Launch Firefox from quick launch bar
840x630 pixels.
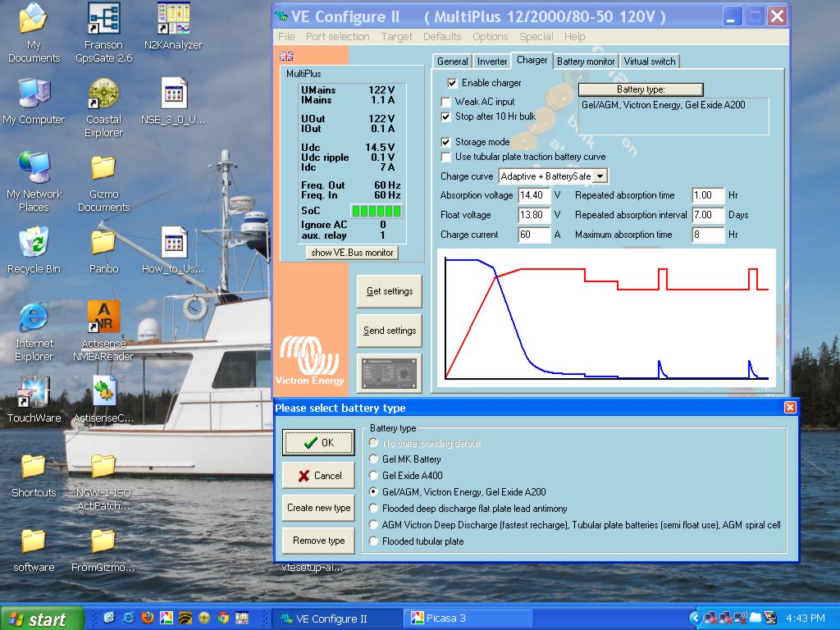[x=148, y=618]
